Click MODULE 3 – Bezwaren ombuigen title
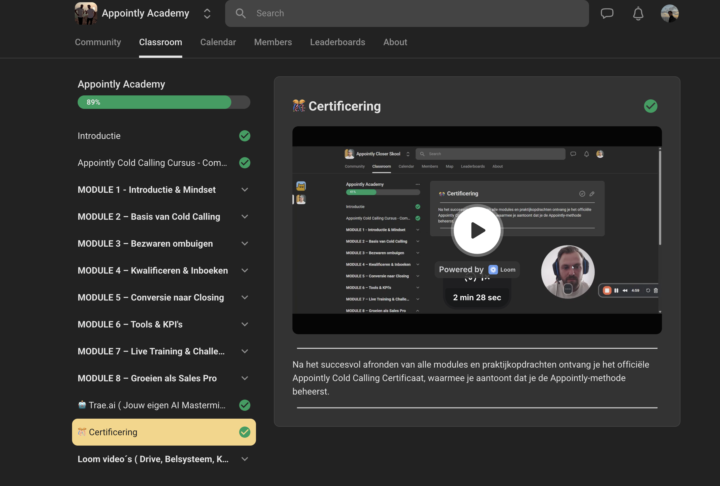Viewport: 720px width, 486px height. 145,243
